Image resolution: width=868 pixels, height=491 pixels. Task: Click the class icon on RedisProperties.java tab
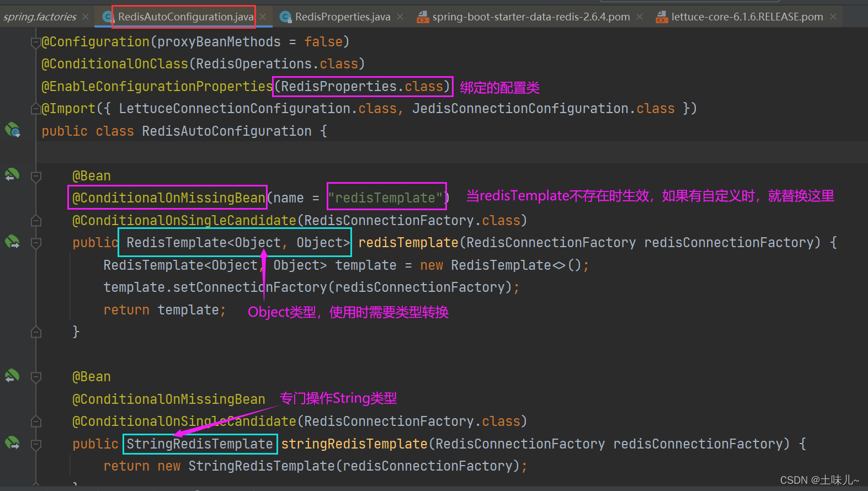point(285,17)
